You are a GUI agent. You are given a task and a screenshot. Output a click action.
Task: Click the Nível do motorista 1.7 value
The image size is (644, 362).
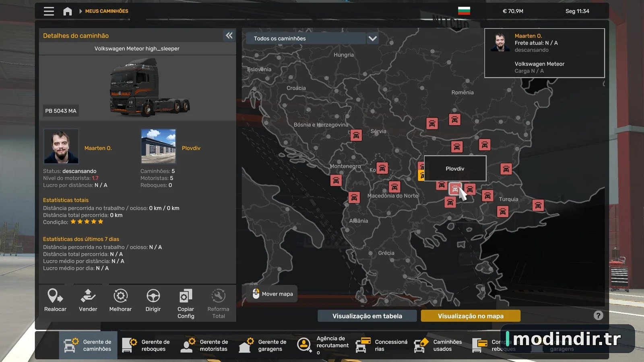click(95, 178)
